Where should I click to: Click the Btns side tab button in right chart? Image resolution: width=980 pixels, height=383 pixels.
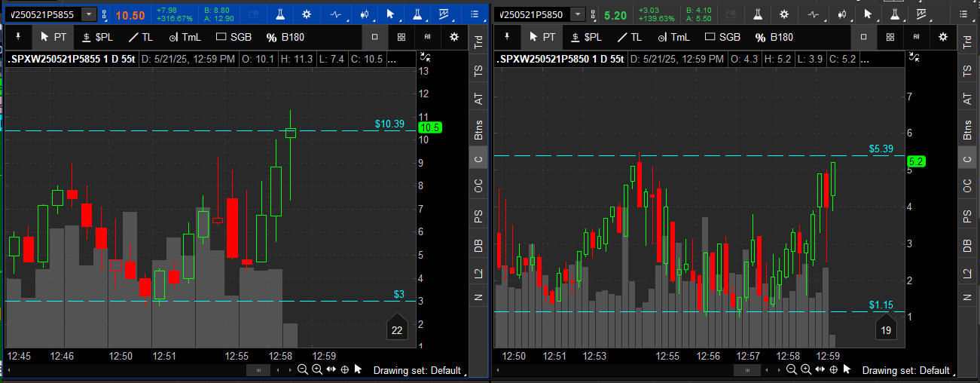[967, 130]
